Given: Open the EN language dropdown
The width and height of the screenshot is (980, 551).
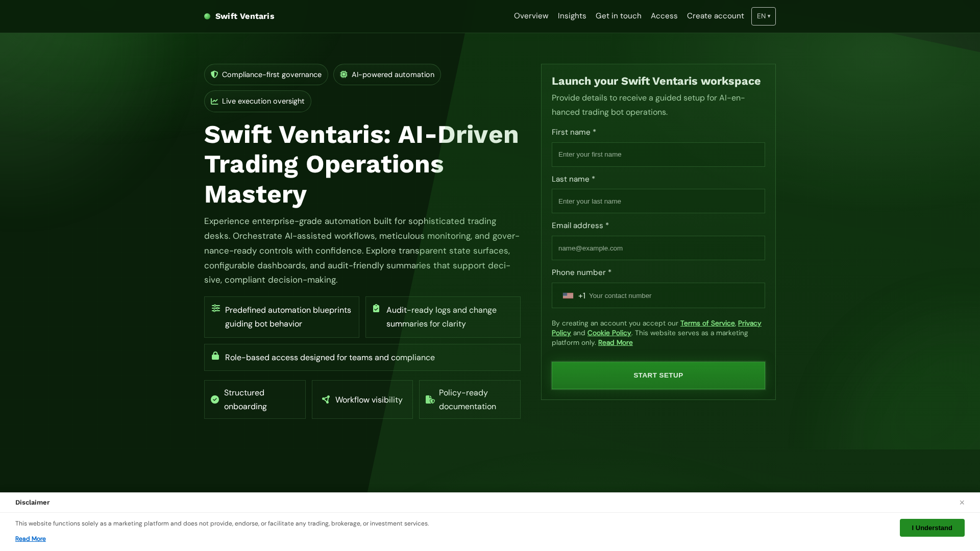Looking at the screenshot, I should (x=764, y=16).
